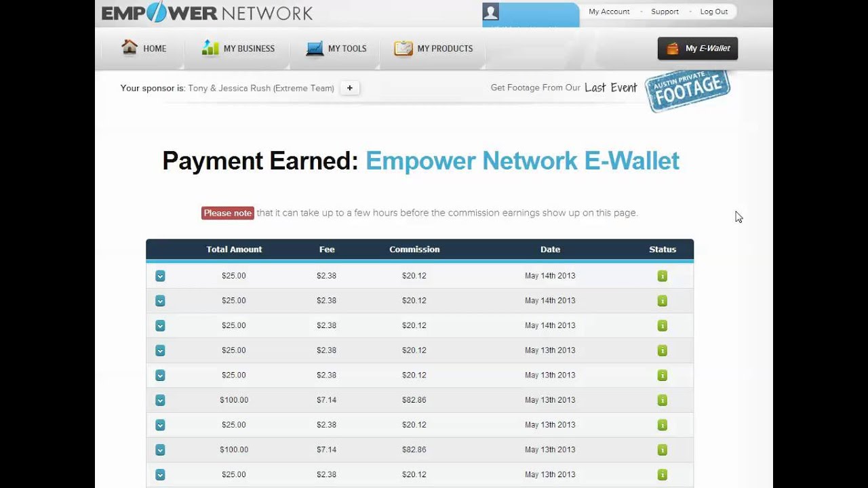Click the Total Amount column header

234,249
